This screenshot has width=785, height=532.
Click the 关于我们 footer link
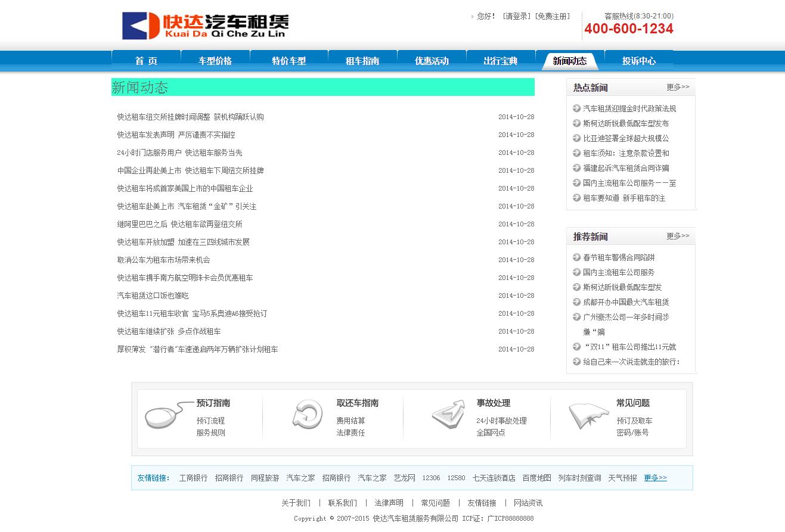(x=296, y=503)
